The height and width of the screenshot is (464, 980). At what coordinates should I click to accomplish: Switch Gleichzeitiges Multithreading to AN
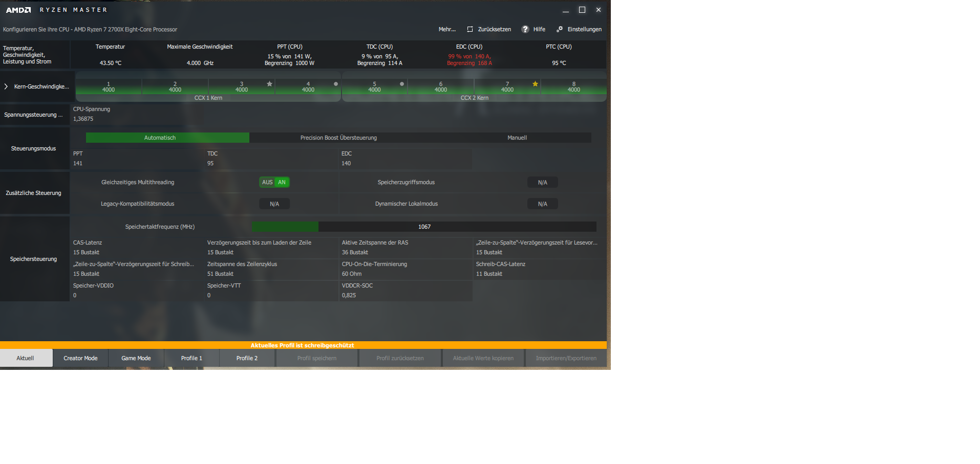click(282, 182)
